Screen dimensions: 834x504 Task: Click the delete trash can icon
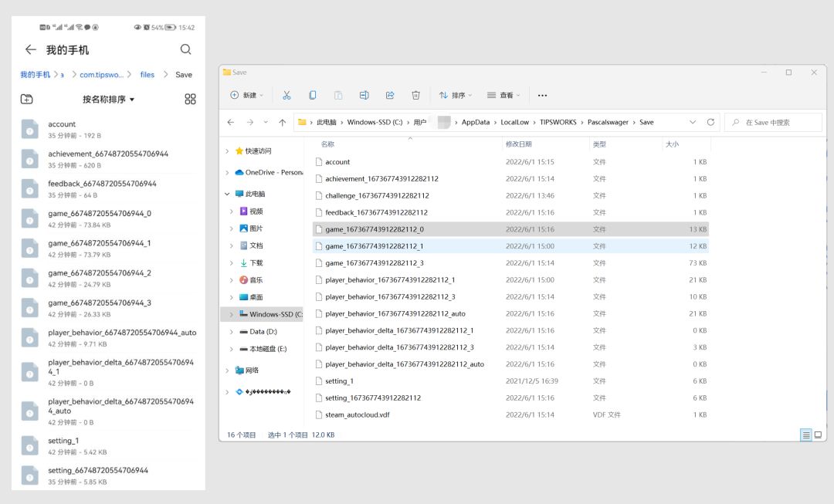coord(415,95)
